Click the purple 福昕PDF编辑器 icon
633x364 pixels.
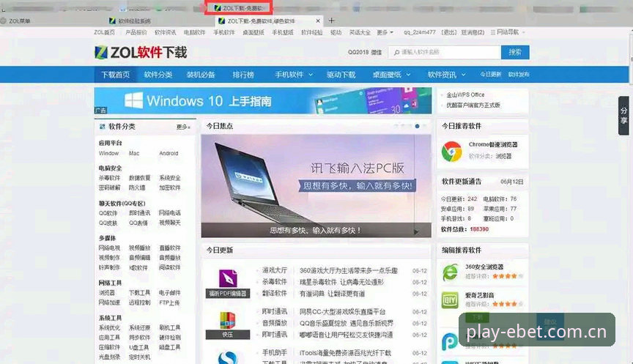click(x=228, y=278)
